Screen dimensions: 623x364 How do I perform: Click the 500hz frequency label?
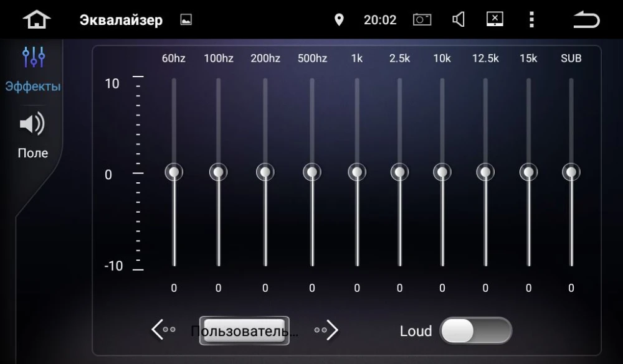tap(312, 58)
